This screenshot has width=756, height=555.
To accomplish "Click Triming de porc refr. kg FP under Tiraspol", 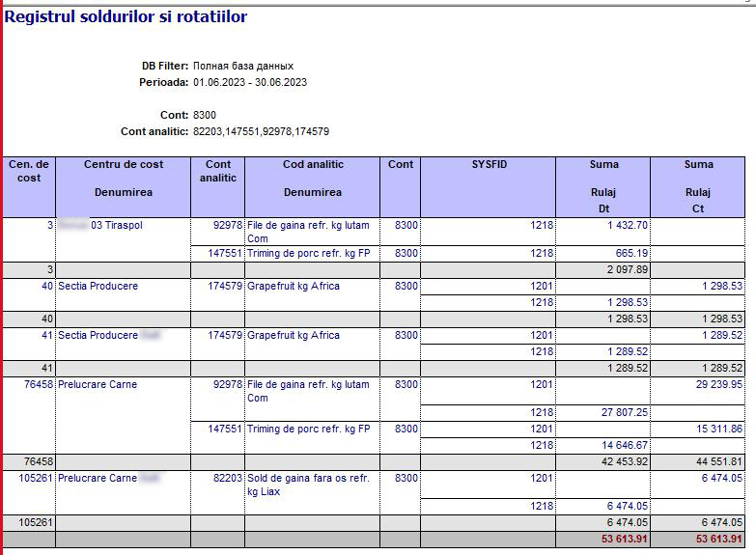I will (x=309, y=253).
